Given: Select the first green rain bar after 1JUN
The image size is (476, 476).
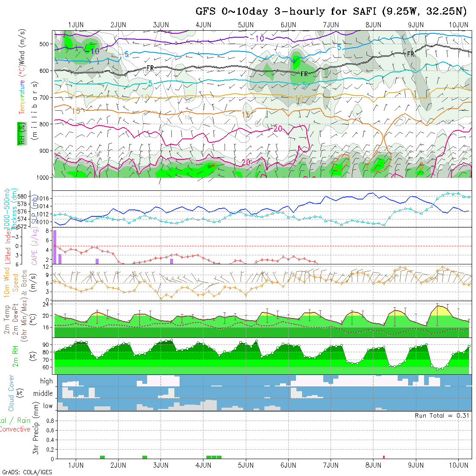Looking at the screenshot, I should tap(102, 457).
